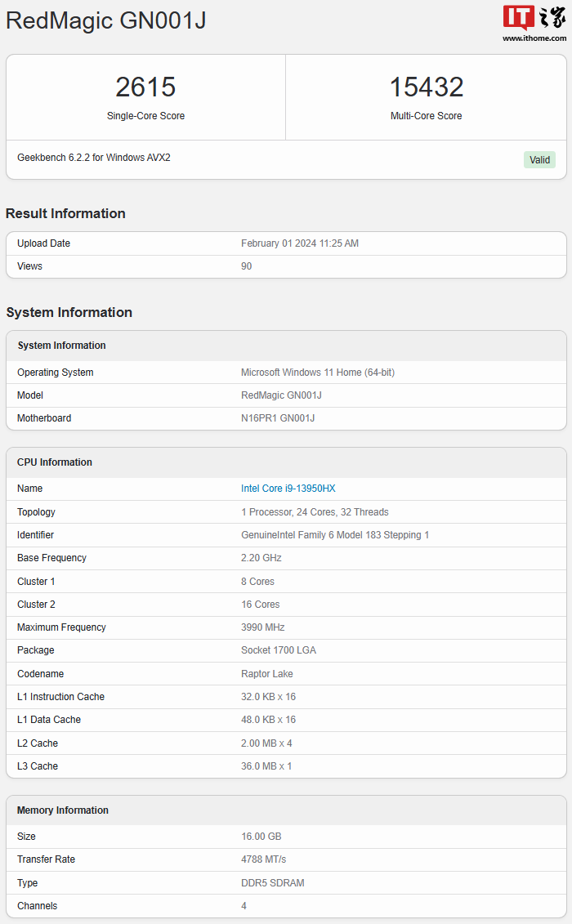Select the 15432 multi-core score
The width and height of the screenshot is (572, 924).
426,87
